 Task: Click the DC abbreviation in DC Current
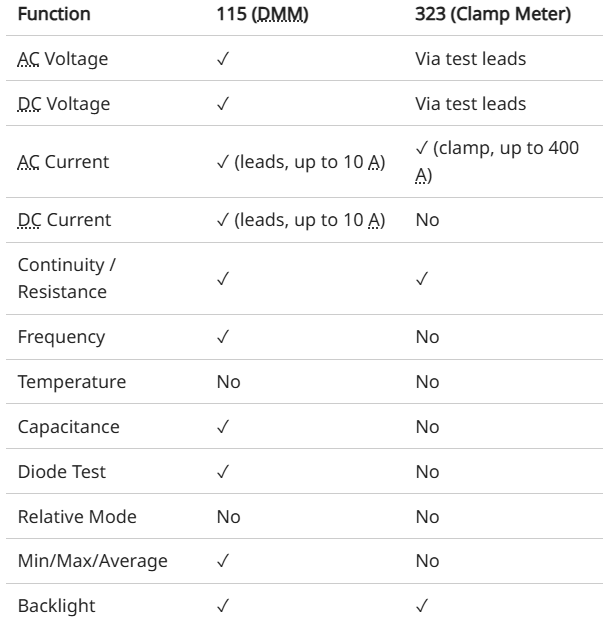pyautogui.click(x=29, y=220)
